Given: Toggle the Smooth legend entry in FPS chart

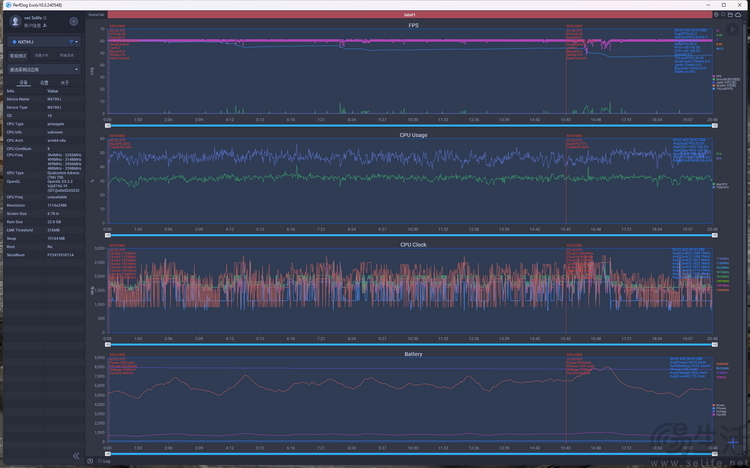Looking at the screenshot, I should click(x=726, y=79).
